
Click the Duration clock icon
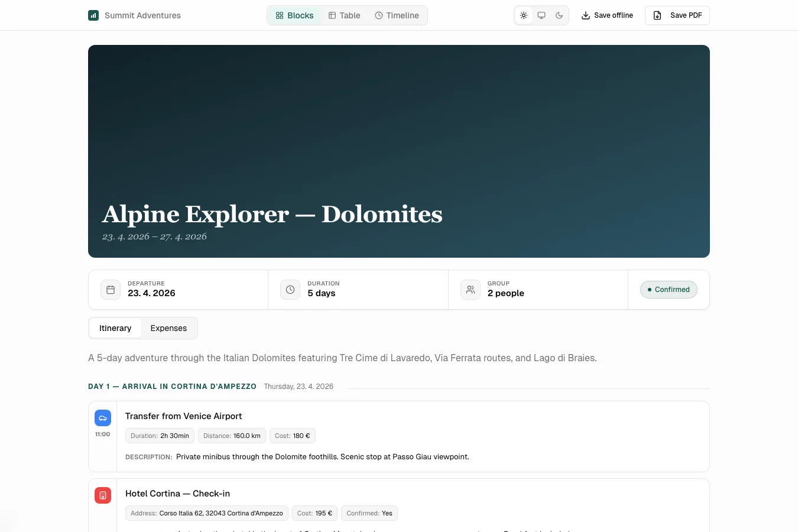coord(290,289)
